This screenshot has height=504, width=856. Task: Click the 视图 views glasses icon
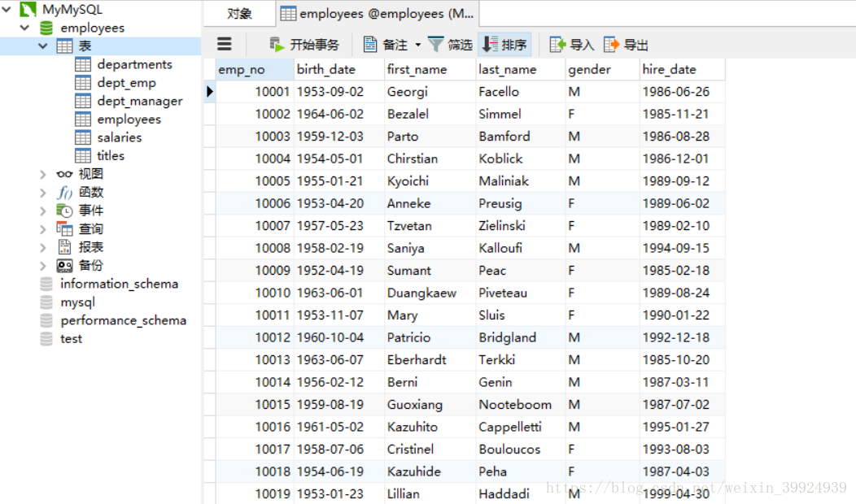tap(64, 174)
